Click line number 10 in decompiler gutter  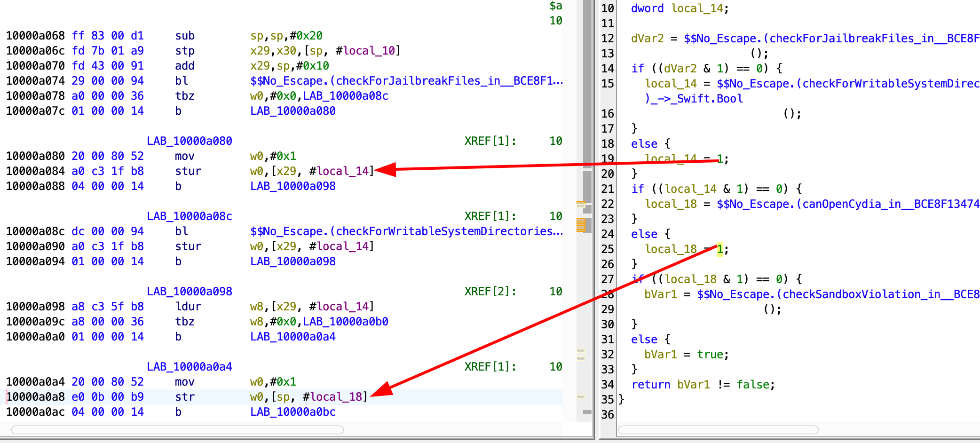608,8
